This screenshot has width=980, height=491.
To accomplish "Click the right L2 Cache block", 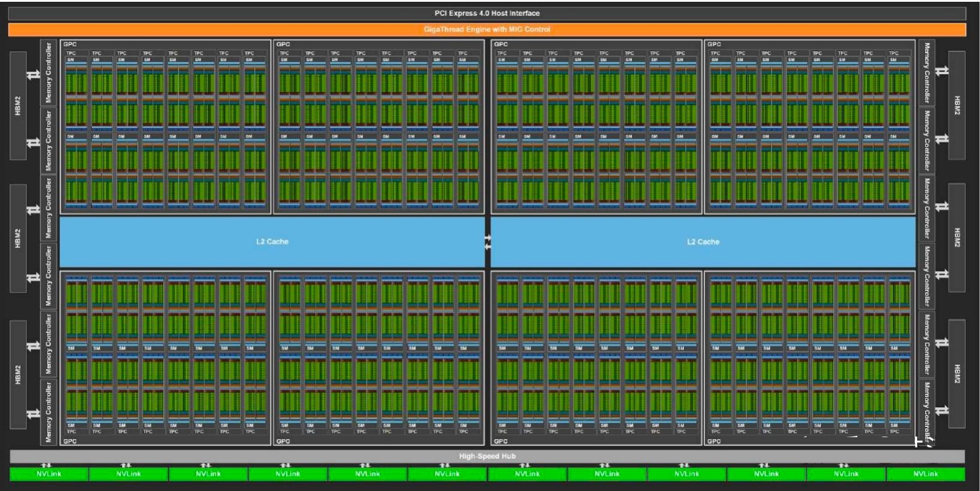I will [703, 242].
